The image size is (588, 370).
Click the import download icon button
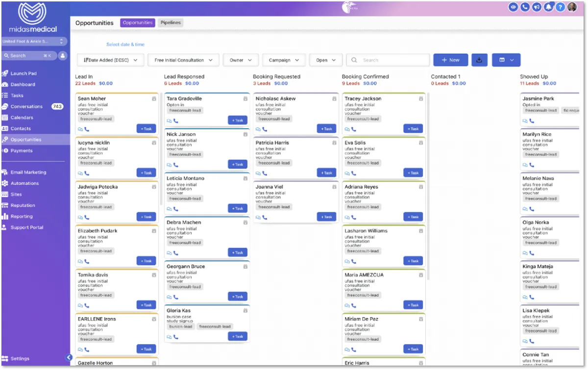pyautogui.click(x=479, y=60)
